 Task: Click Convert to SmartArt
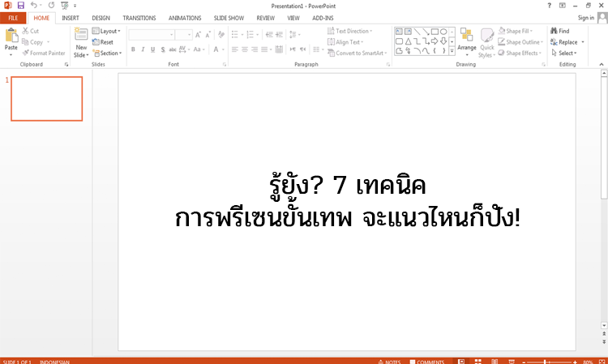[358, 54]
